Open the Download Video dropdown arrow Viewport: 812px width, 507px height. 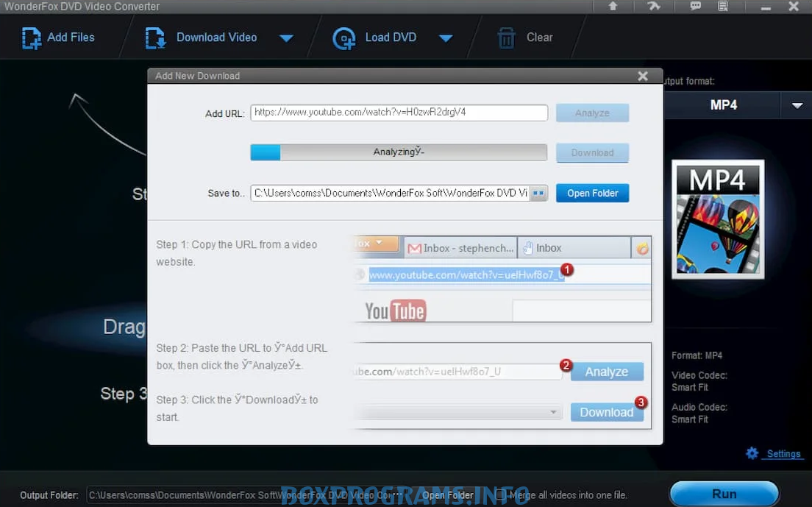point(286,38)
